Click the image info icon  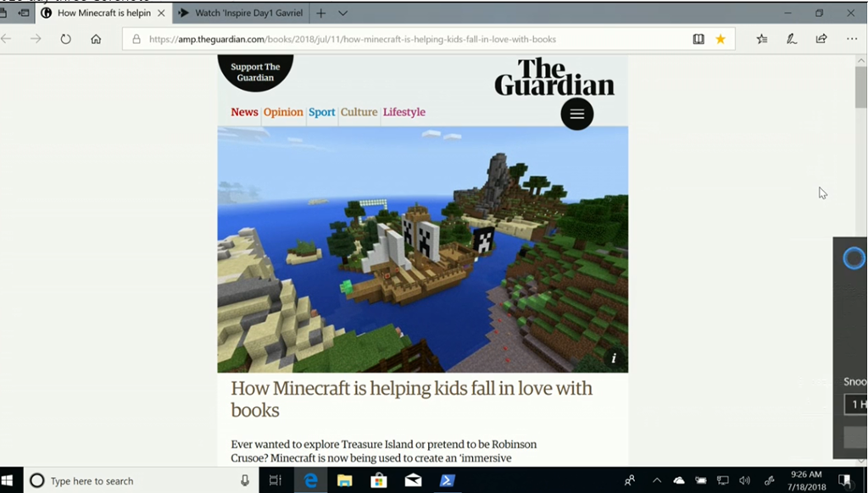[x=614, y=358]
